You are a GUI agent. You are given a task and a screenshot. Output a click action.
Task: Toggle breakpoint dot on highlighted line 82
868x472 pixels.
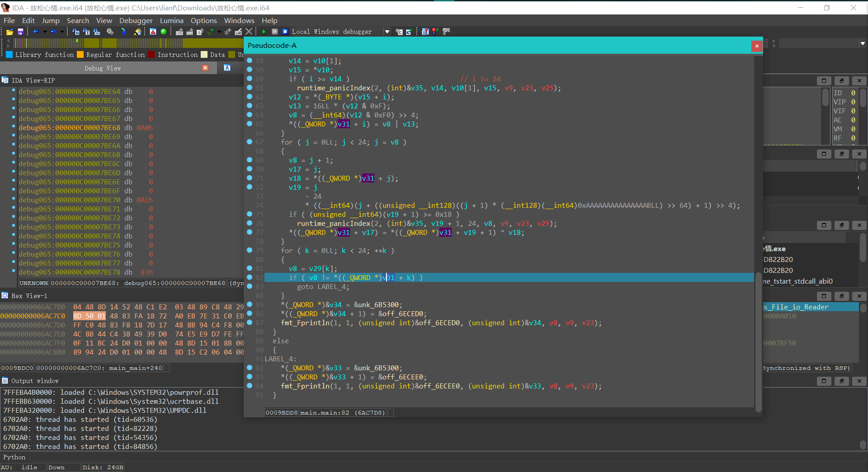coord(250,277)
